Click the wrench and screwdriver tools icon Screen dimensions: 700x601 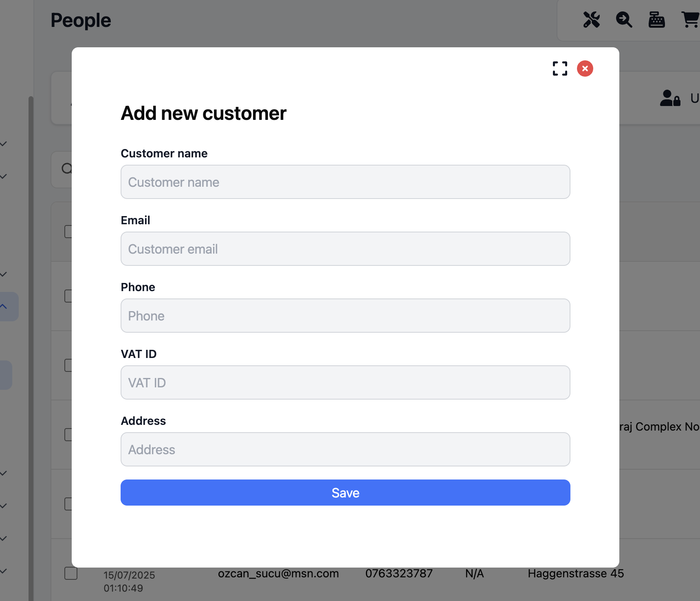click(x=591, y=20)
